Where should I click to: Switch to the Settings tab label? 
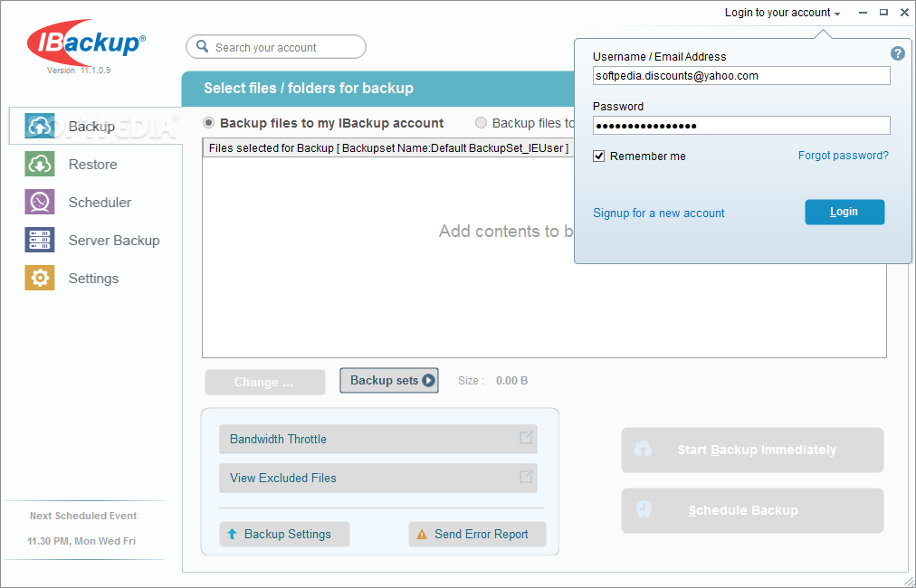93,279
